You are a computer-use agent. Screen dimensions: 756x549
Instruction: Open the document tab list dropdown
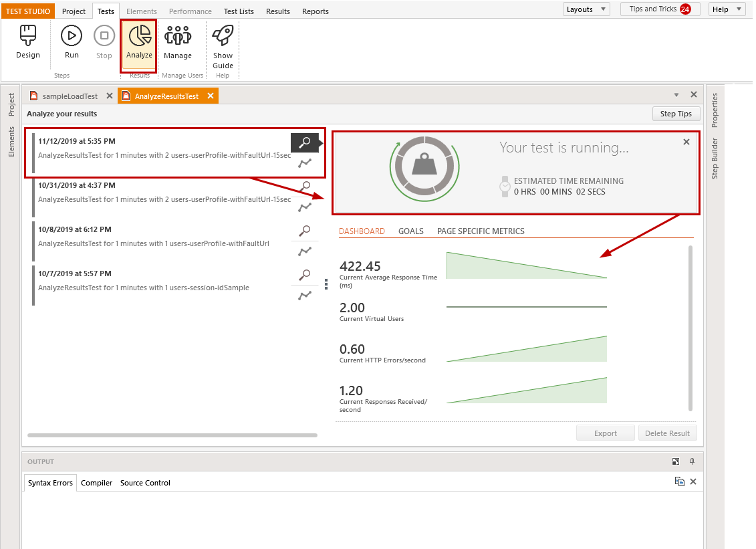point(676,95)
